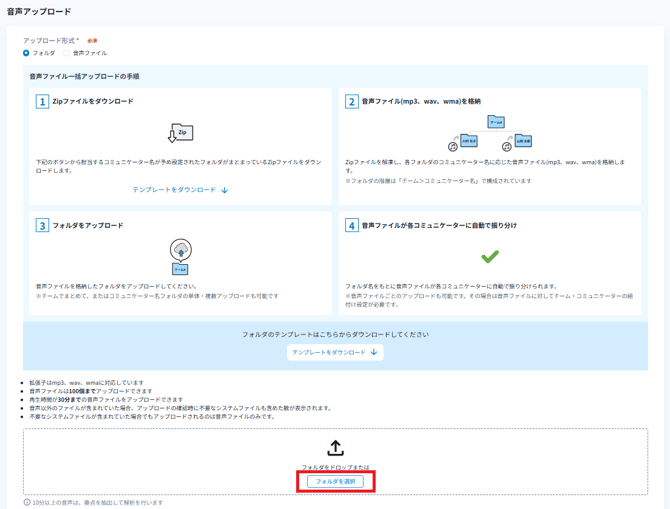Image resolution: width=670 pixels, height=509 pixels.
Task: Click the folder hierarchy illustration in step 2
Action: pyautogui.click(x=490, y=133)
